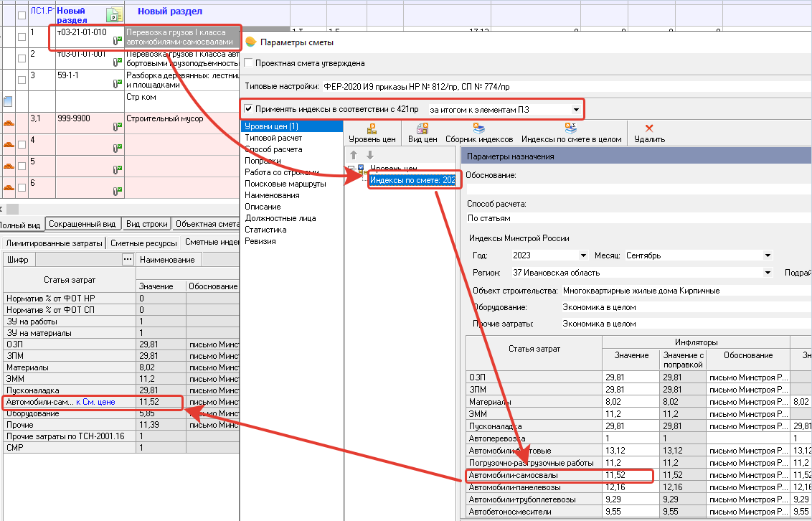Screen dimensions: 812x521
Task: Toggle Применять индексы в соответствии с 421пр
Action: click(x=249, y=110)
